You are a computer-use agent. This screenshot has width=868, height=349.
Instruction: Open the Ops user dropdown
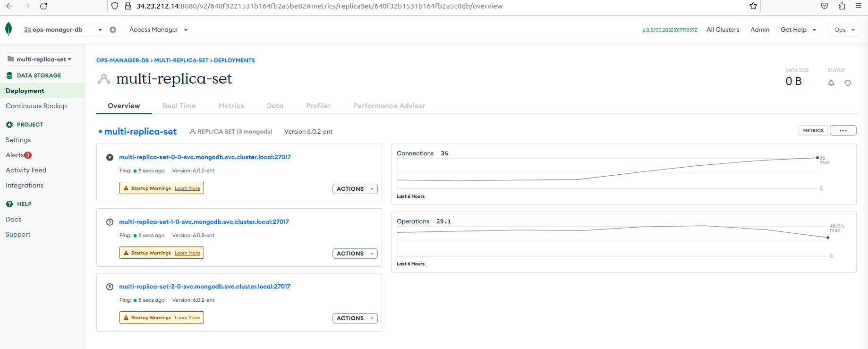point(845,30)
